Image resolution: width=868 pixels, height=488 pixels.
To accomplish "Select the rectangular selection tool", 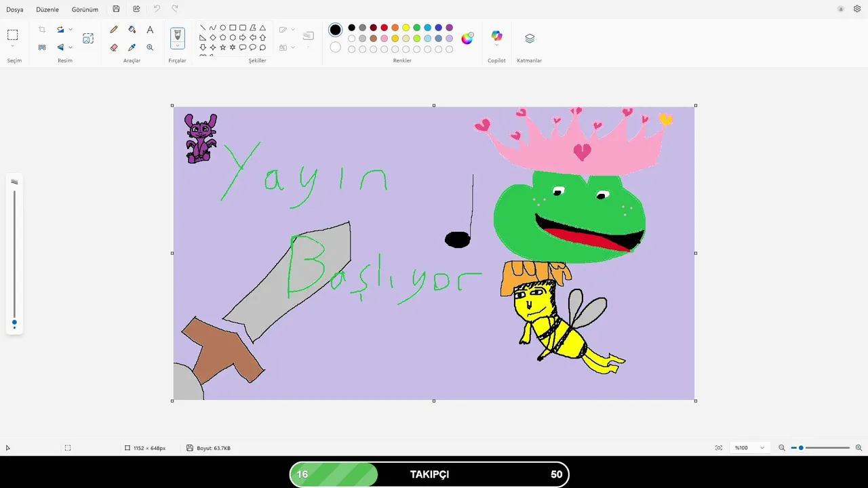I will (13, 35).
